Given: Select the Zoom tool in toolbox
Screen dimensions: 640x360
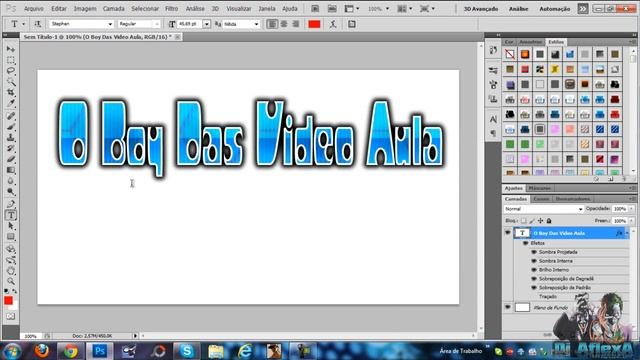Looking at the screenshot, I should pos(11,281).
